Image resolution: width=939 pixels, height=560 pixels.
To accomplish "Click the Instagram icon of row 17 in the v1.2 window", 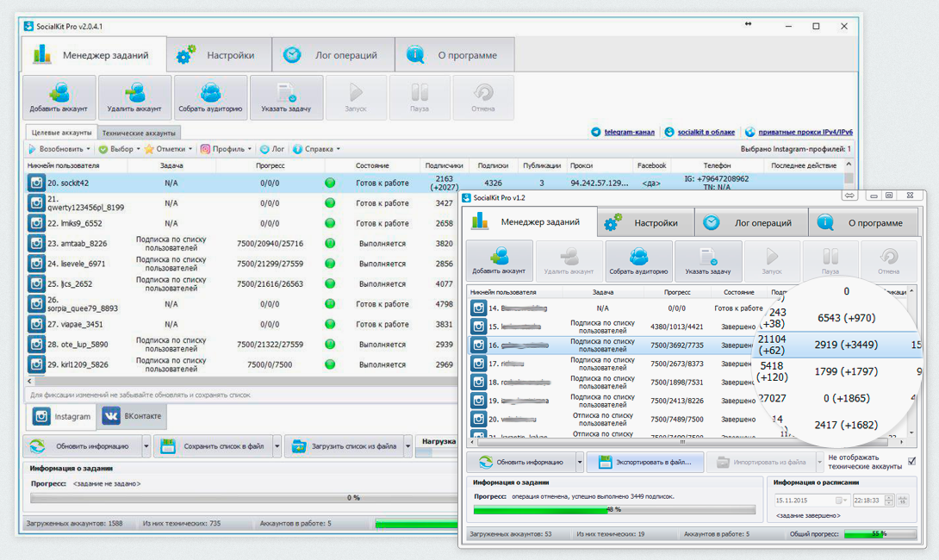I will point(478,364).
